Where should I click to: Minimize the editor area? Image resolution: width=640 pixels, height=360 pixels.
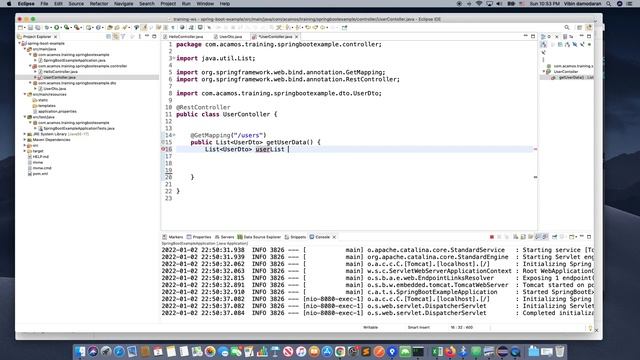tap(526, 36)
